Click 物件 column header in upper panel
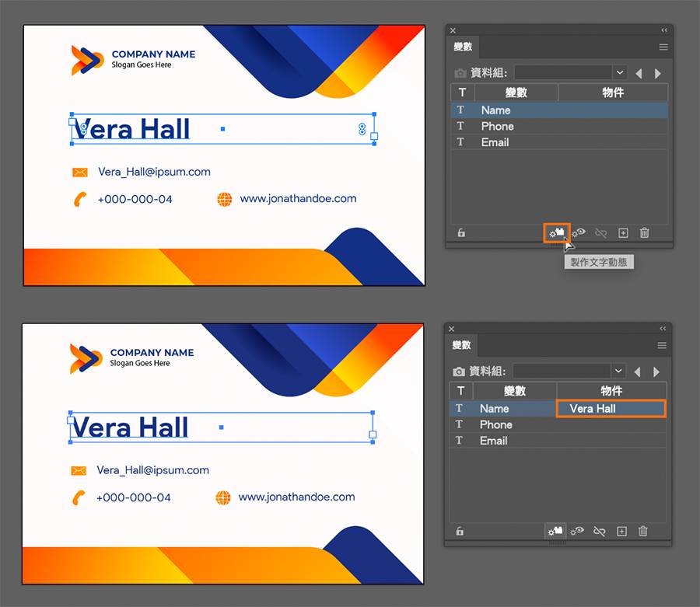 613,92
